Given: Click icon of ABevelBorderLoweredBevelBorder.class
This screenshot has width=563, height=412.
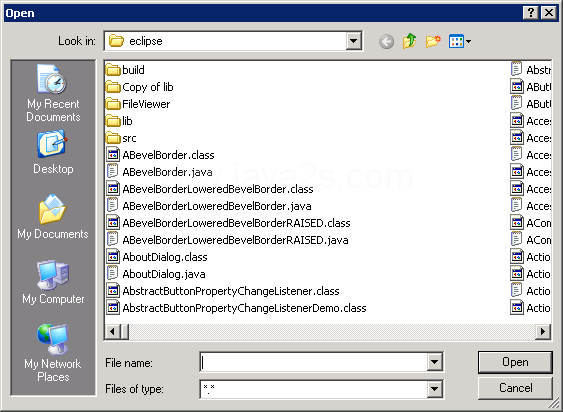Looking at the screenshot, I should coord(113,189).
